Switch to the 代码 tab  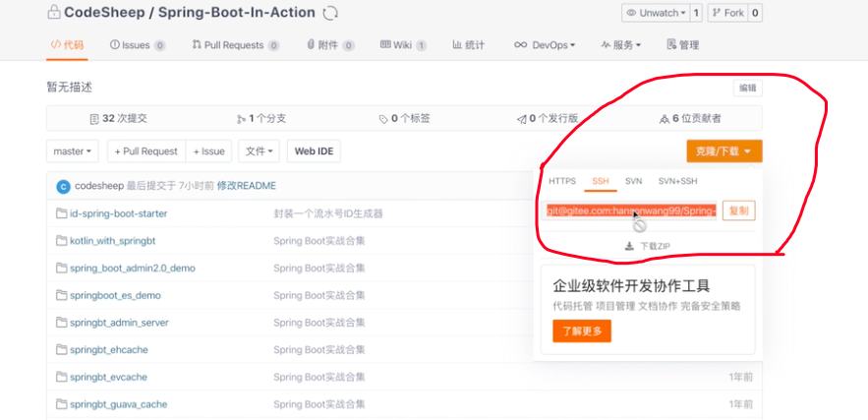click(x=67, y=45)
